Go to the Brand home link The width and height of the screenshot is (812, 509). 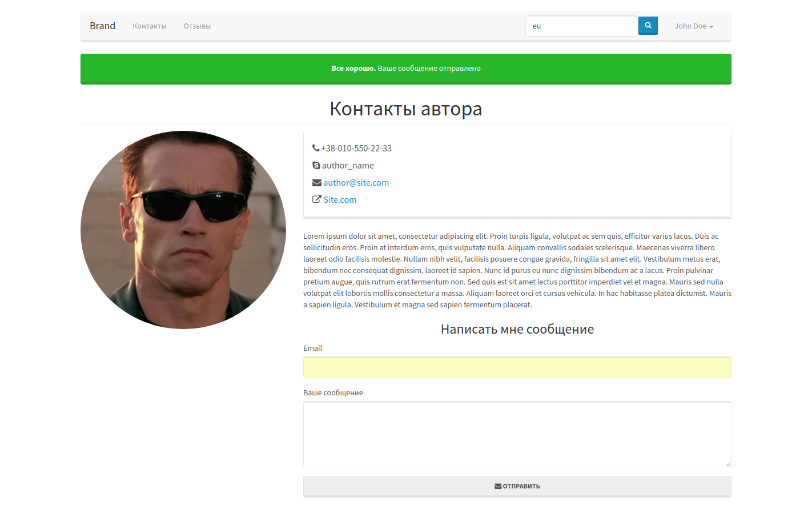pos(102,26)
